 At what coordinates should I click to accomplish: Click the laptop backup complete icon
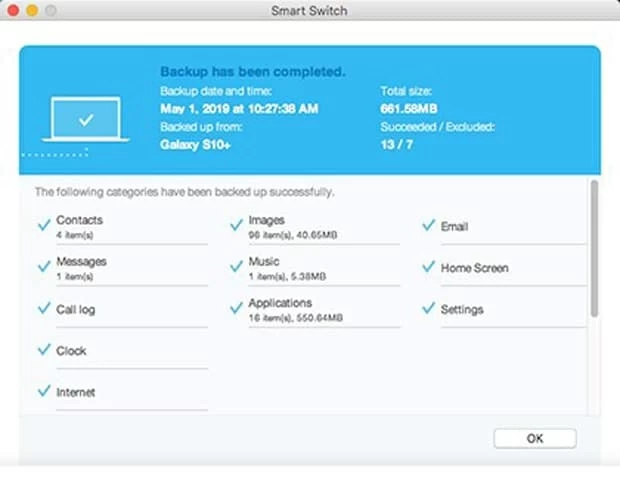tap(86, 119)
